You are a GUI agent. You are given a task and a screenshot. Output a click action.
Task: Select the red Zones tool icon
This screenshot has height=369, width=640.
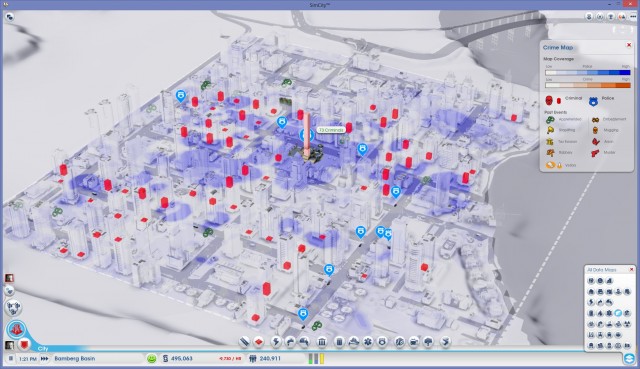[259, 342]
